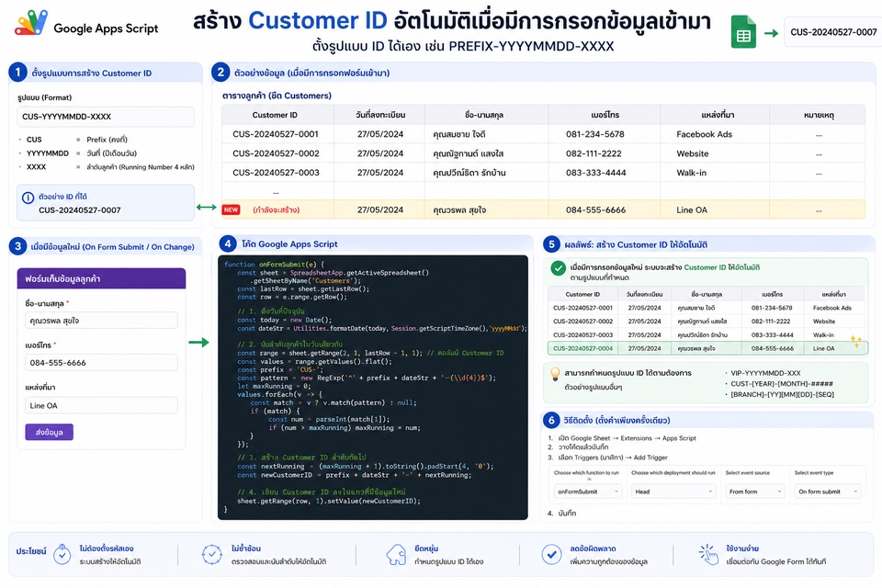Click the CUS-YYYYMMDD-XXXX format field
This screenshot has width=882, height=588.
pyautogui.click(x=105, y=117)
